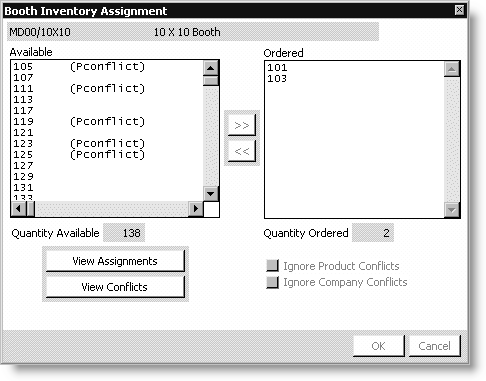
Task: Click Available list scroll-right arrow
Action: (196, 209)
